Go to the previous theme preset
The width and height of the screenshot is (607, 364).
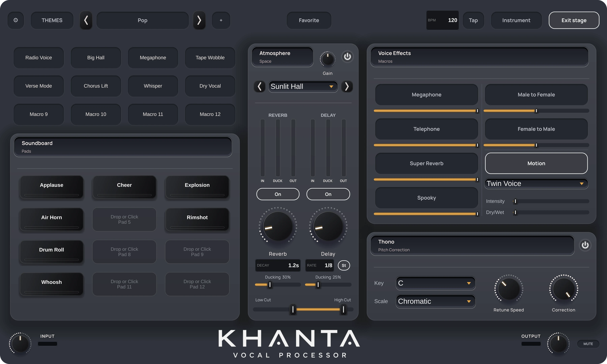pos(86,20)
